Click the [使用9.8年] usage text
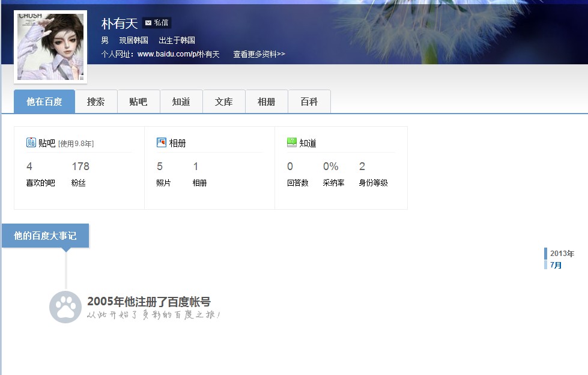Image resolution: width=588 pixels, height=375 pixels. point(76,144)
